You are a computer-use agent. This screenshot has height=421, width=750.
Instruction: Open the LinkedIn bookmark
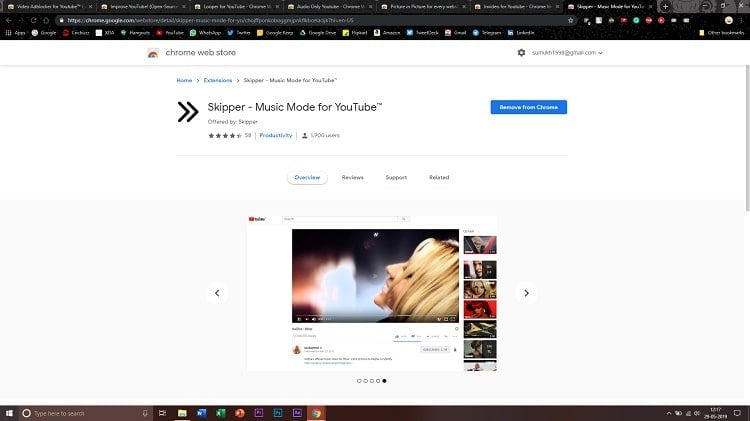point(520,33)
